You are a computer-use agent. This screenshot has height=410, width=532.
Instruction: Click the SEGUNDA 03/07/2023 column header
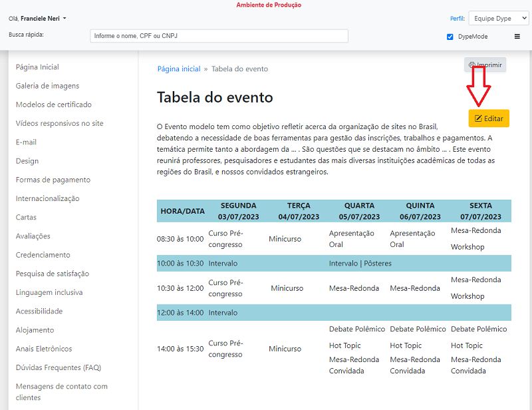point(239,211)
